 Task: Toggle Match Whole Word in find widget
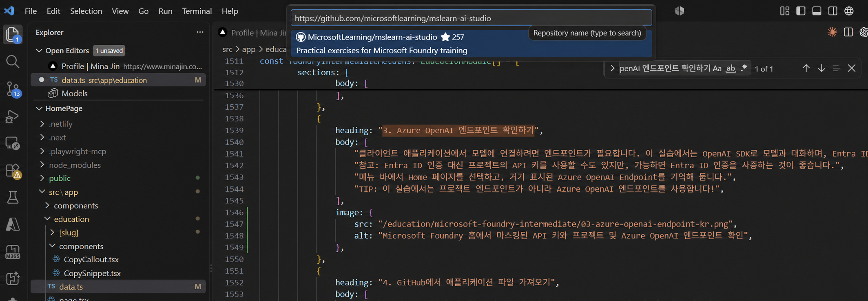731,68
